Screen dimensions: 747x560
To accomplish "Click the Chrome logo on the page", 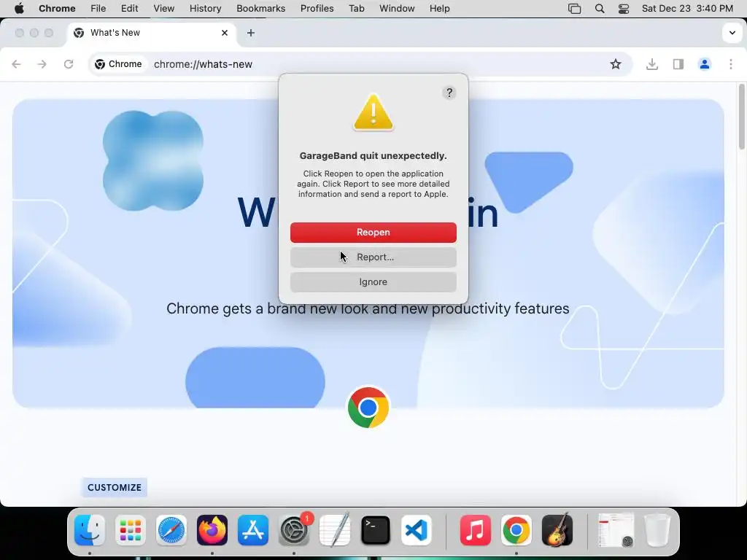I will 368,408.
